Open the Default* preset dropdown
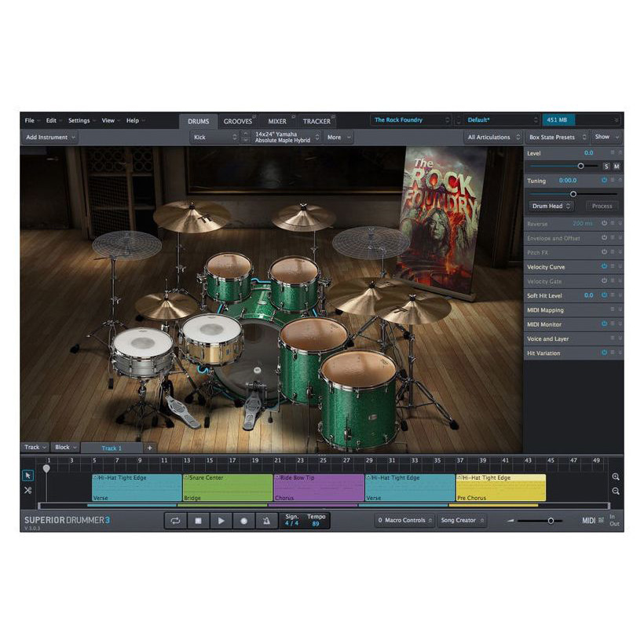The image size is (644, 644). tap(501, 120)
